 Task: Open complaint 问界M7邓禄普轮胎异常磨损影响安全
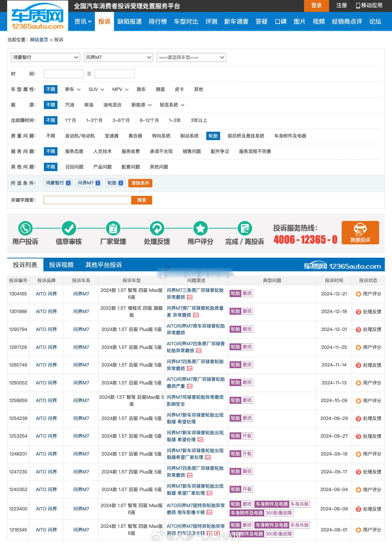pyautogui.click(x=195, y=401)
